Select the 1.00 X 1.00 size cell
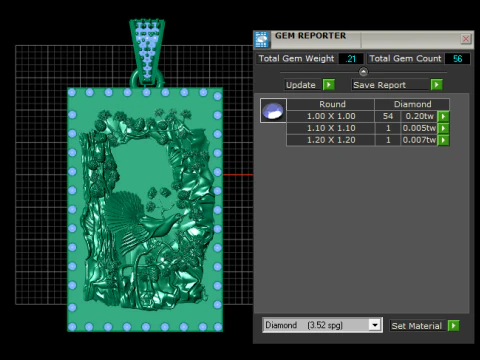This screenshot has height=360, width=480. click(331, 116)
